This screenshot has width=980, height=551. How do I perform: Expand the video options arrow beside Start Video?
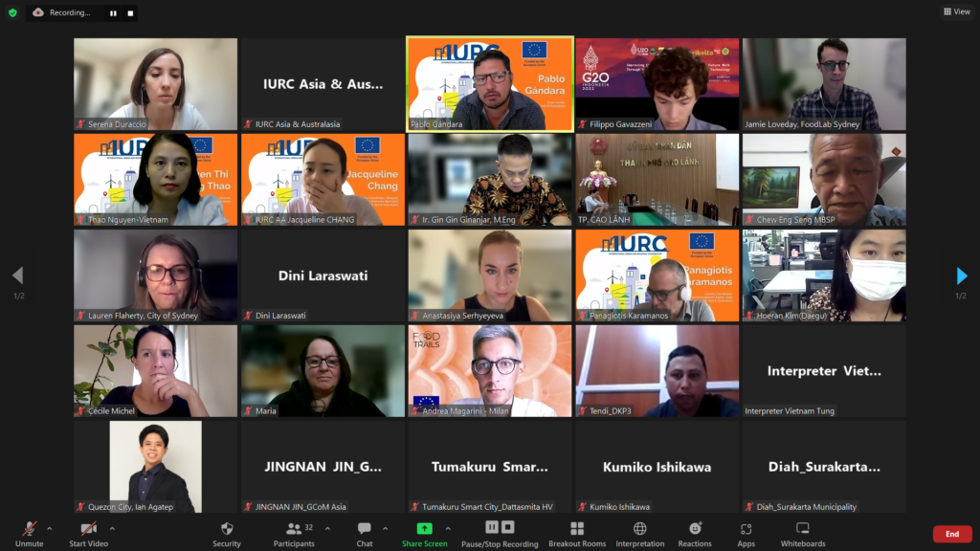click(112, 528)
